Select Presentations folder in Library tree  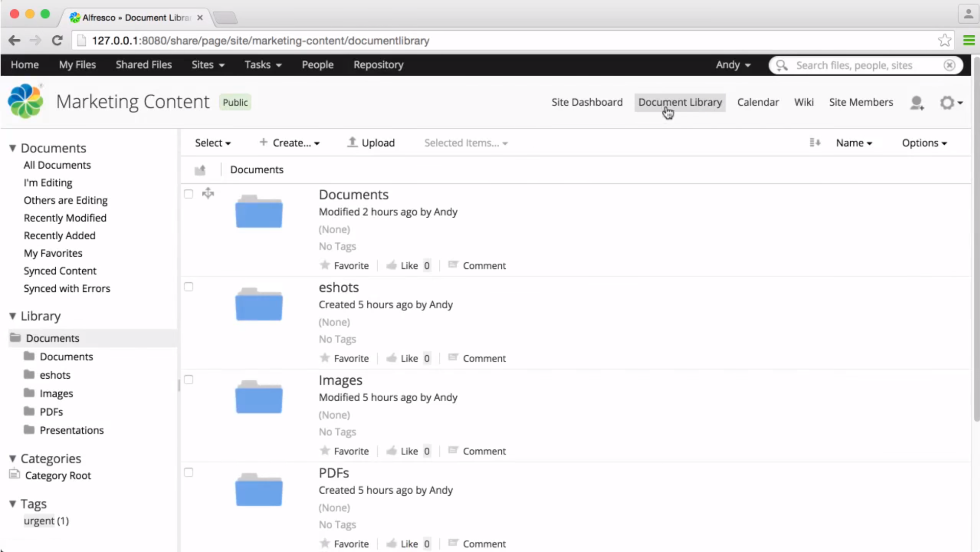[72, 430]
